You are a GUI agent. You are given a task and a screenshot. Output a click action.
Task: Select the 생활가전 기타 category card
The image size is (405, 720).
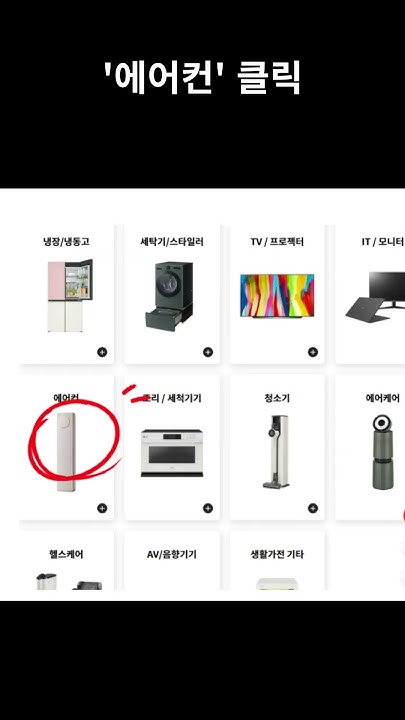click(277, 560)
